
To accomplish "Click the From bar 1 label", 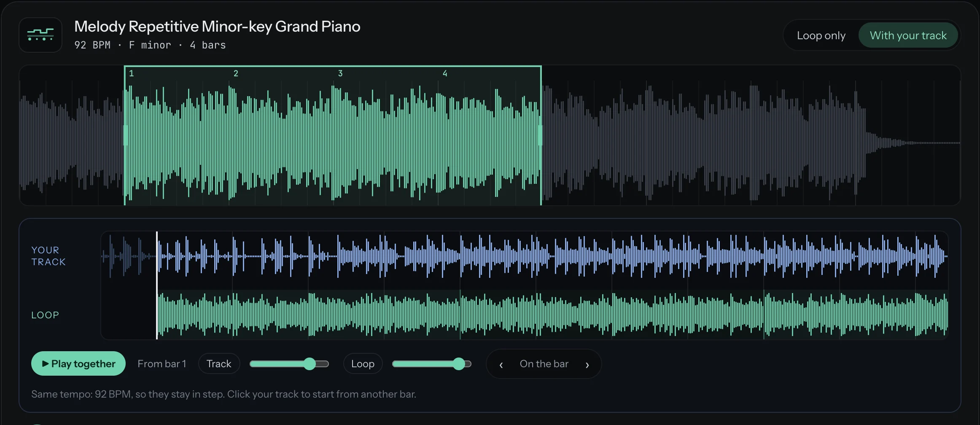I will [162, 363].
